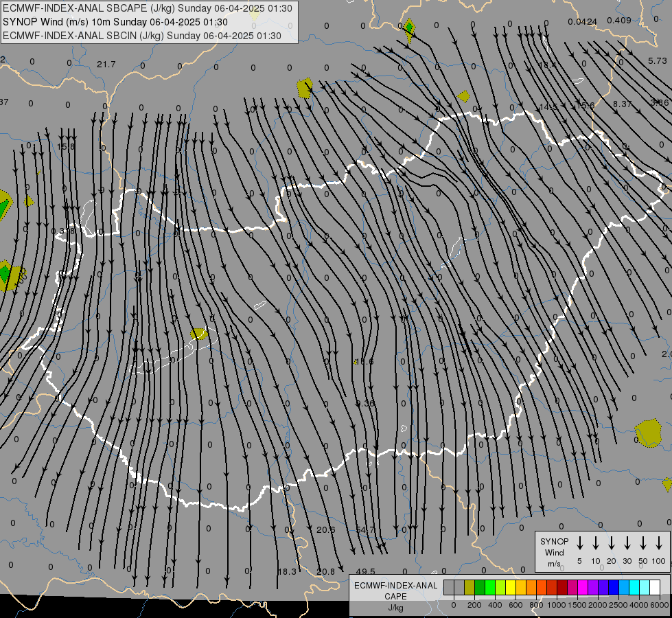Click the 1500 tick label on CAPE scale
Image resolution: width=672 pixels, height=618 pixels.
click(577, 605)
